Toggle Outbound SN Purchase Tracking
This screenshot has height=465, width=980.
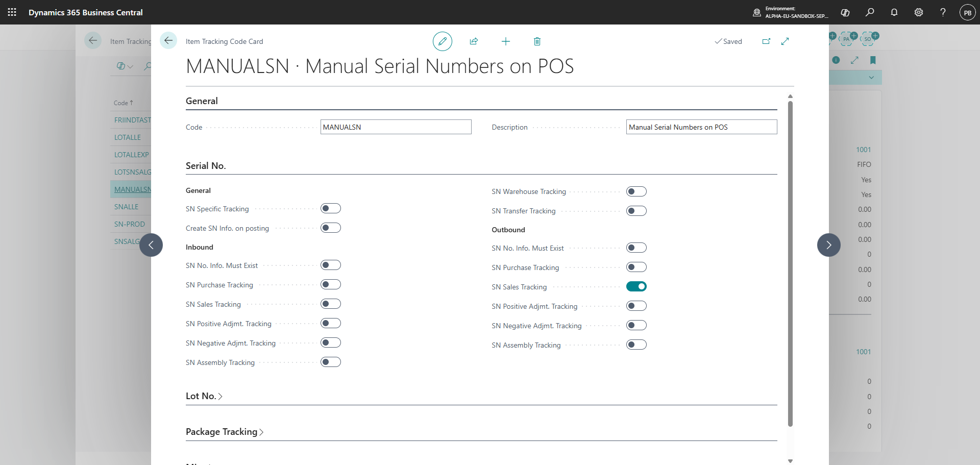(x=636, y=267)
